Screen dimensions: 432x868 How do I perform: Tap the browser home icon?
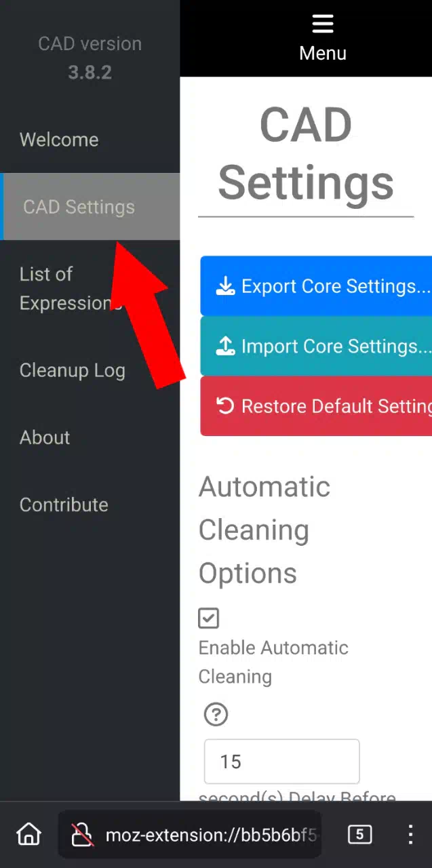tap(28, 834)
